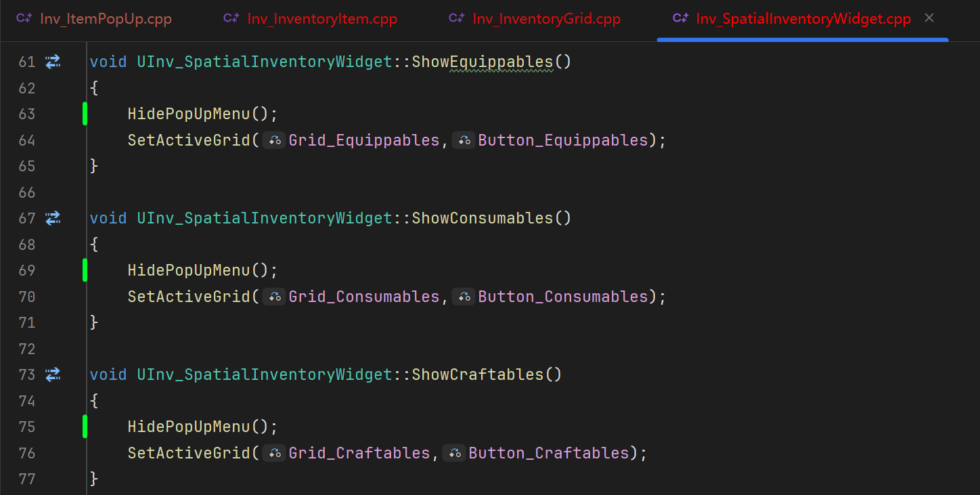Click the closing brace on line 77
980x495 pixels.
(x=94, y=479)
